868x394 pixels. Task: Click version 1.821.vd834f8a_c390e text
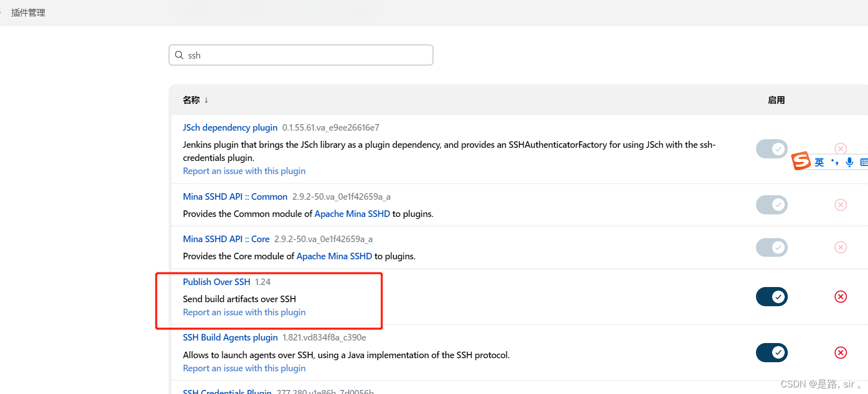point(324,337)
